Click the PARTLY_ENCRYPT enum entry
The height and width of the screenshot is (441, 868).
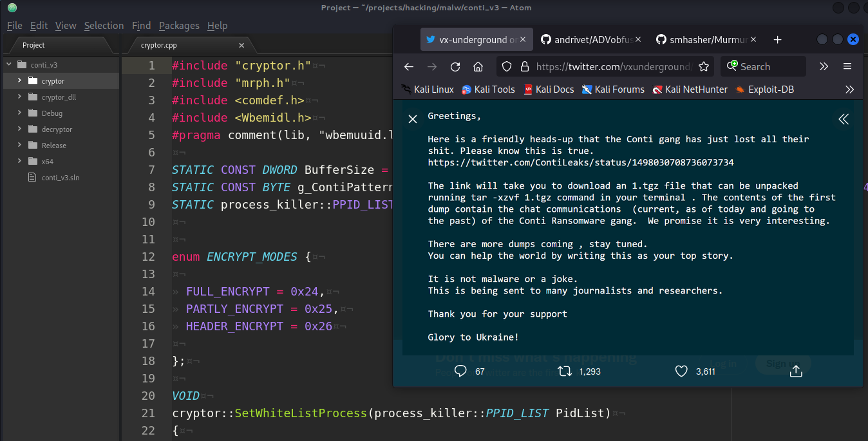point(234,309)
